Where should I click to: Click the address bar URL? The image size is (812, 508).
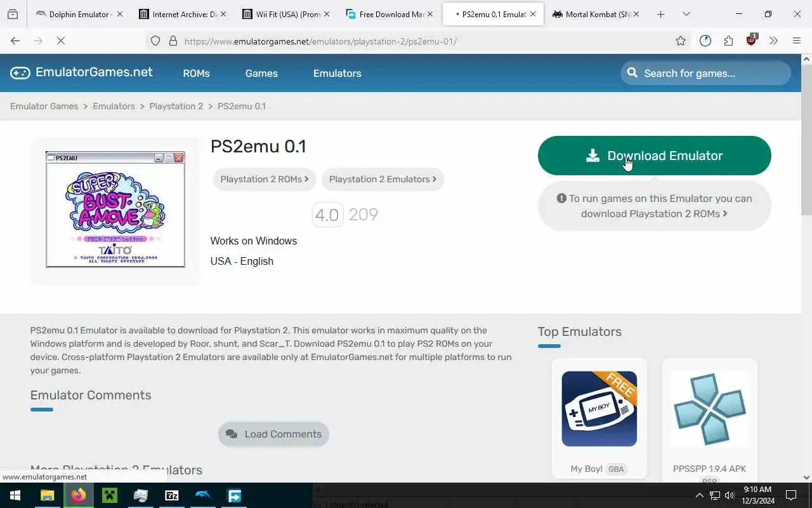click(x=320, y=41)
